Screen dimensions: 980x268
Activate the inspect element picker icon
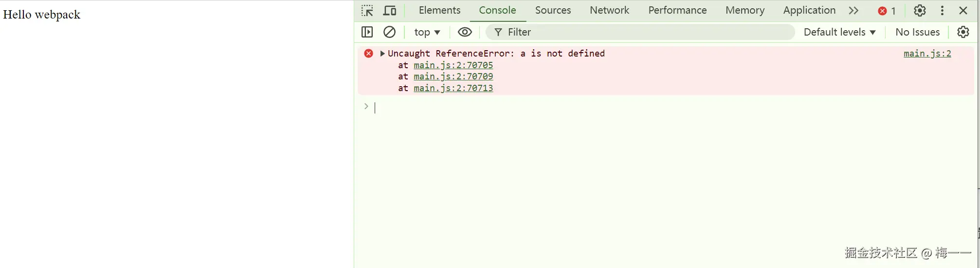point(367,11)
